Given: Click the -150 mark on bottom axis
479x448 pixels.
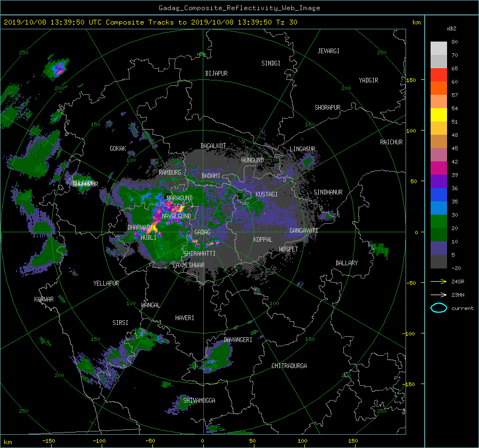Looking at the screenshot, I should [48, 441].
